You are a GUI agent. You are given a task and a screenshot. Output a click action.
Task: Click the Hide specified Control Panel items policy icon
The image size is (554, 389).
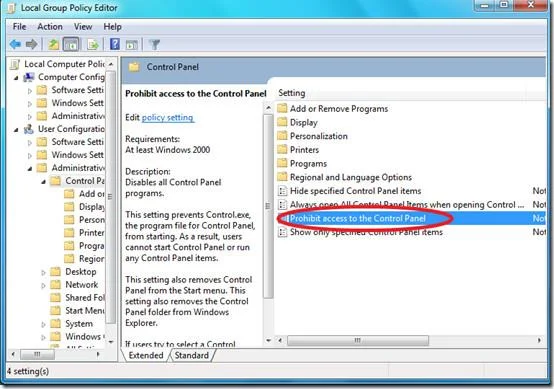(282, 191)
